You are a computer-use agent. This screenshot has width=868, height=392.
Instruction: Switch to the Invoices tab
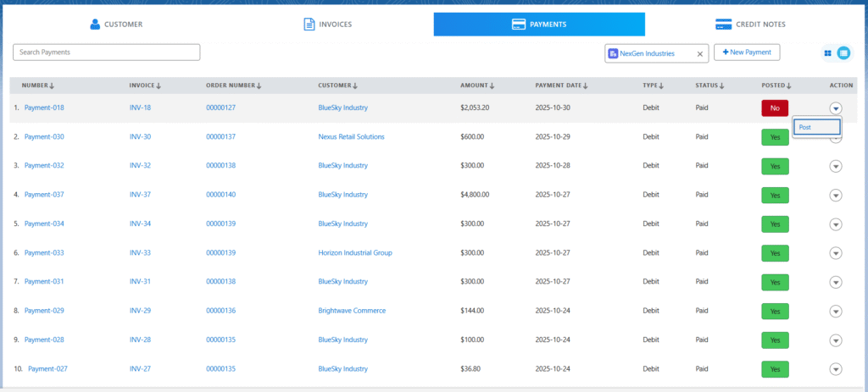[x=327, y=25]
